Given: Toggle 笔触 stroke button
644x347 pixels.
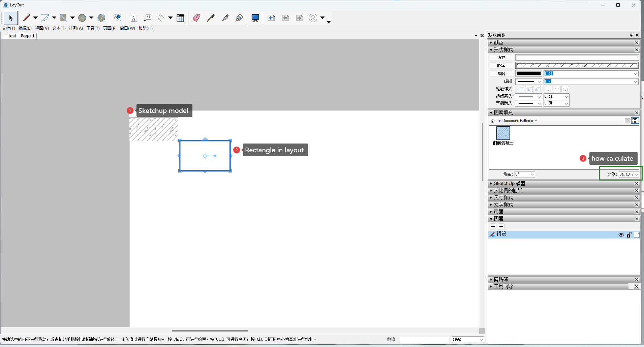Looking at the screenshot, I should (x=501, y=74).
